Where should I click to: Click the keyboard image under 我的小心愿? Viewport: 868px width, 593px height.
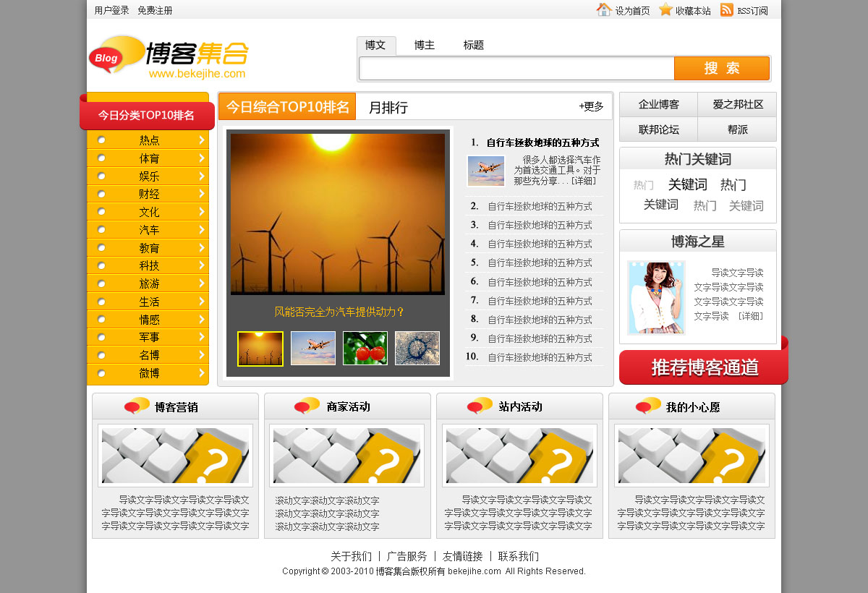click(692, 456)
